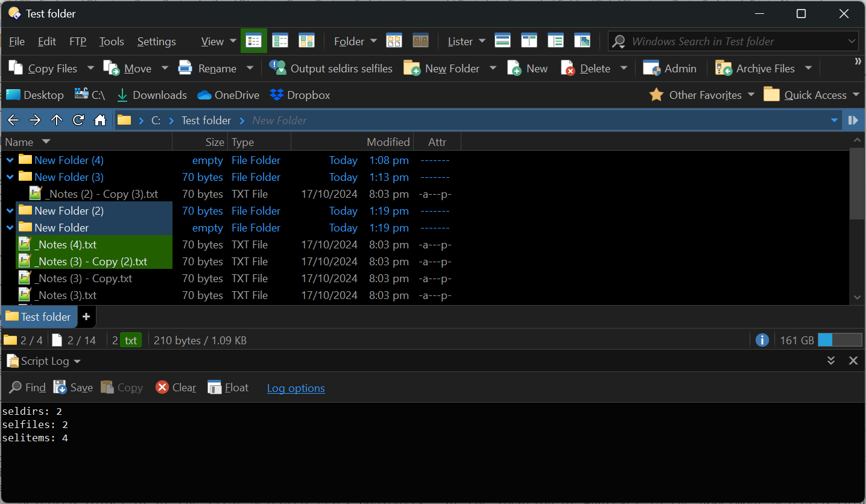866x504 pixels.
Task: Click the 161 GB disk space bar
Action: (839, 340)
